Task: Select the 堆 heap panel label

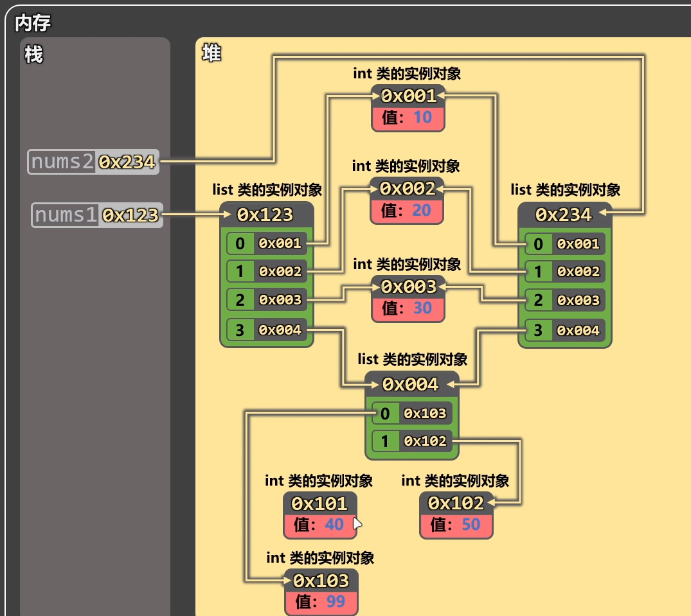Action: [x=211, y=53]
